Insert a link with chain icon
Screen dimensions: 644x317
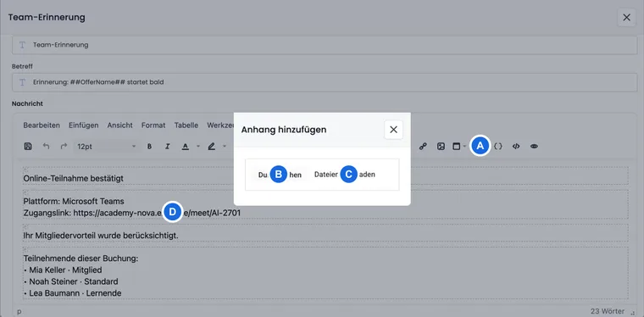pos(423,146)
